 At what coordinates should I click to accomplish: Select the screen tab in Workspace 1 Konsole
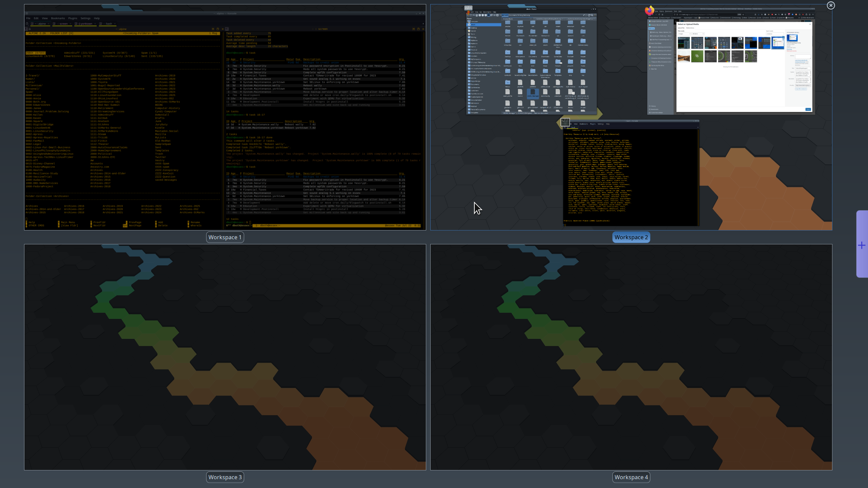[x=62, y=24]
